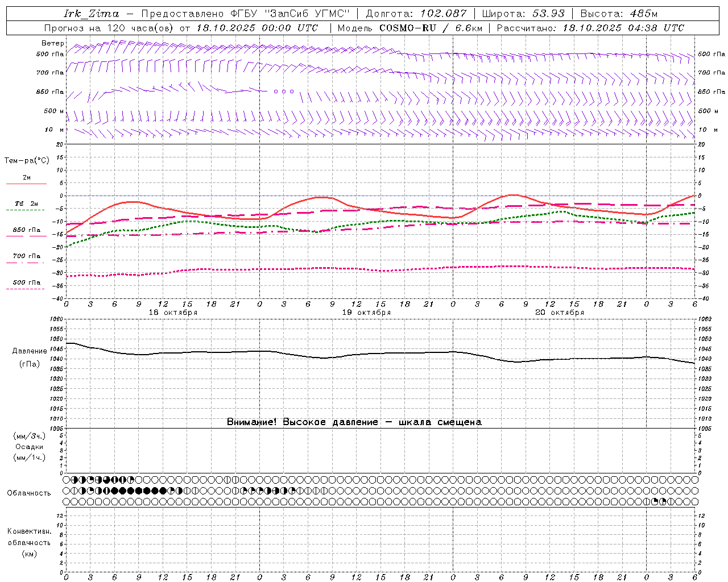Click the left 10 м wind level label
Screen dimensions: 728x582
tap(55, 130)
